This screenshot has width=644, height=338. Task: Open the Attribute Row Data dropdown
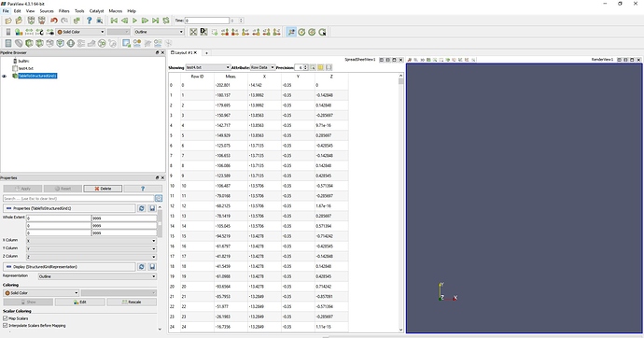[x=262, y=67]
